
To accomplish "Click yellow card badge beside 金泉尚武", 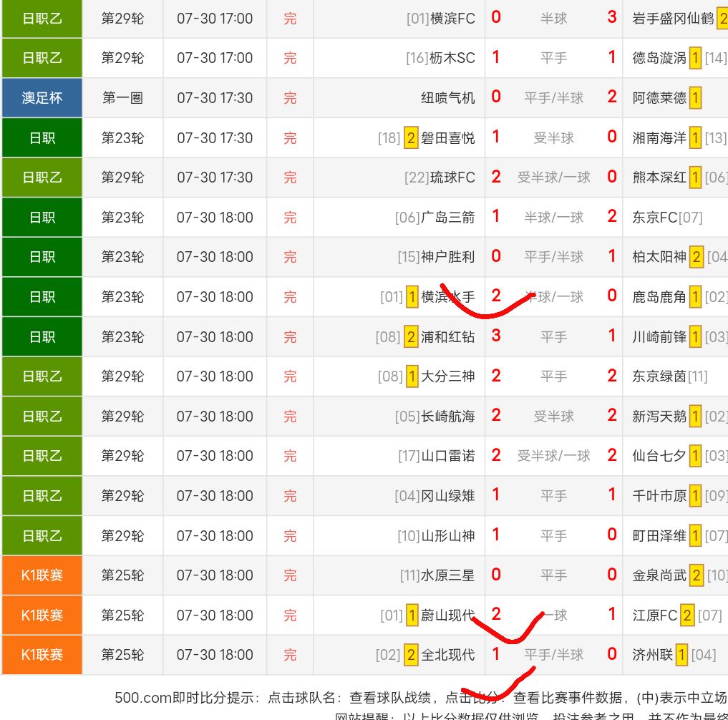I will [697, 575].
